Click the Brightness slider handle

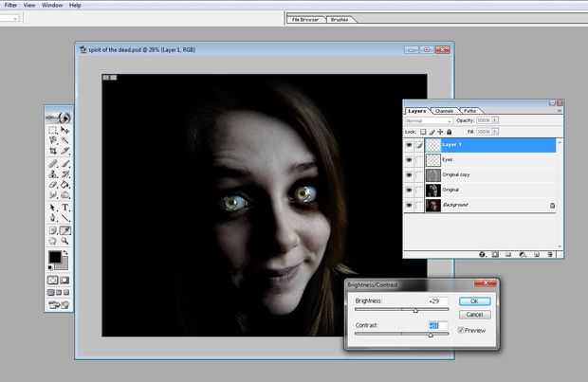[x=414, y=310]
